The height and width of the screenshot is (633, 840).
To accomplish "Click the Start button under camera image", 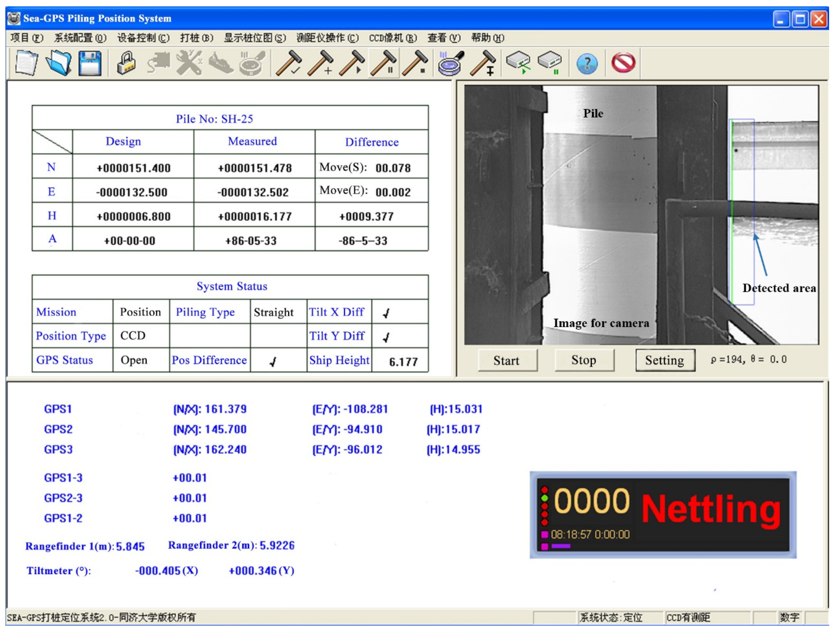I will [x=508, y=360].
